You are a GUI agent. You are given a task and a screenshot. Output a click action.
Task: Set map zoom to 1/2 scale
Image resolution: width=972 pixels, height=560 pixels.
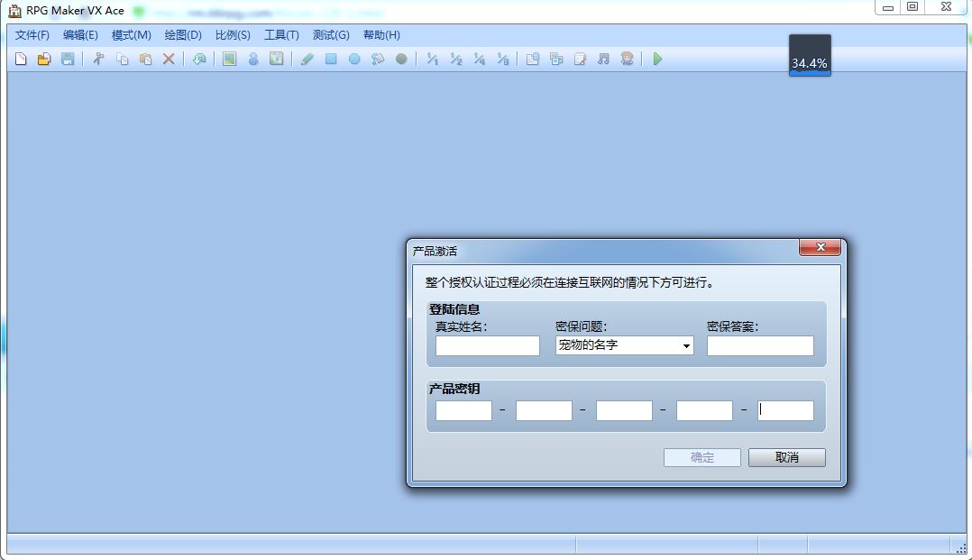(x=456, y=59)
